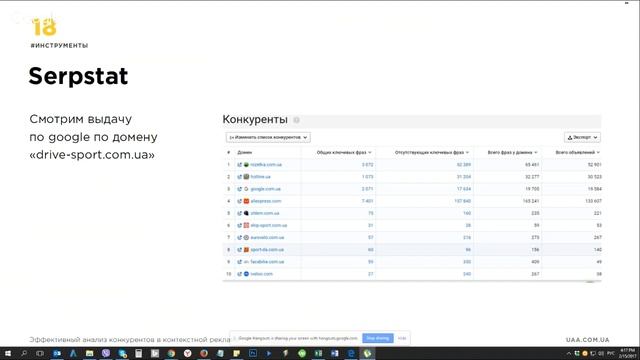Screen dimensions: 640x360
Task: Open the sport-da.com.ua domain link
Action: 267,250
